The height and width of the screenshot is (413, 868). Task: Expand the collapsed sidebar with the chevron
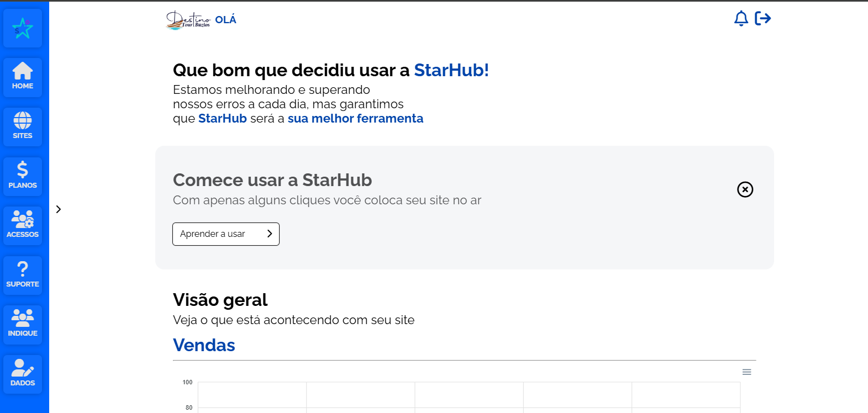tap(59, 209)
